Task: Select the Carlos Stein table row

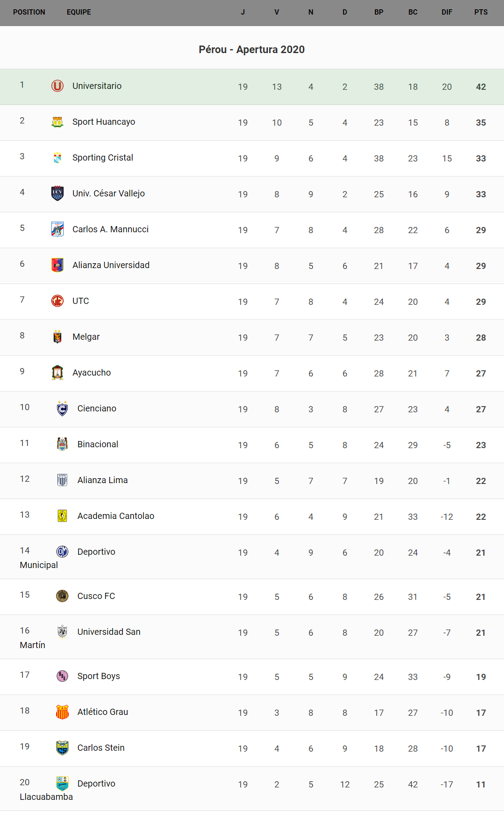Action: click(x=252, y=748)
